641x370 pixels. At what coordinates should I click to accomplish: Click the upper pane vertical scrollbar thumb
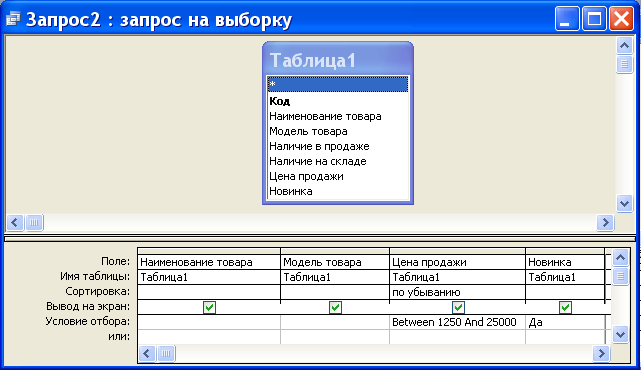[624, 64]
